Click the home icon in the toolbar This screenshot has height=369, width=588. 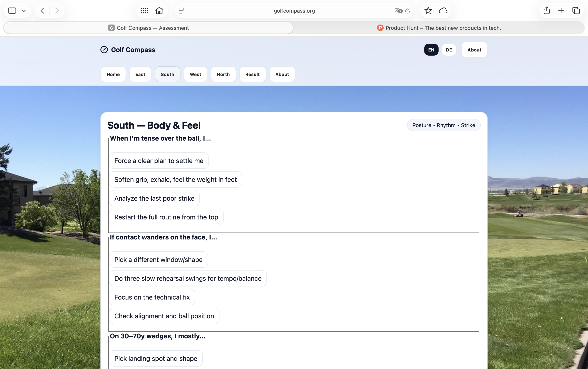159,10
